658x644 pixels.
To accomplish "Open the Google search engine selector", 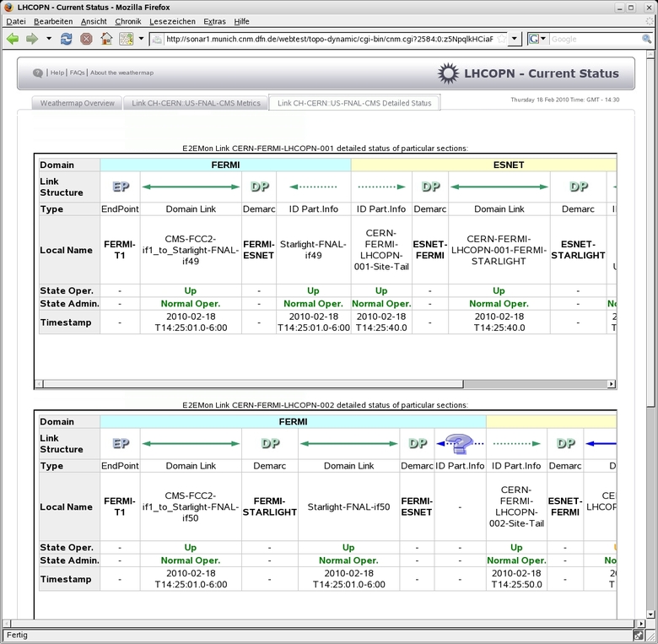I will coord(537,39).
